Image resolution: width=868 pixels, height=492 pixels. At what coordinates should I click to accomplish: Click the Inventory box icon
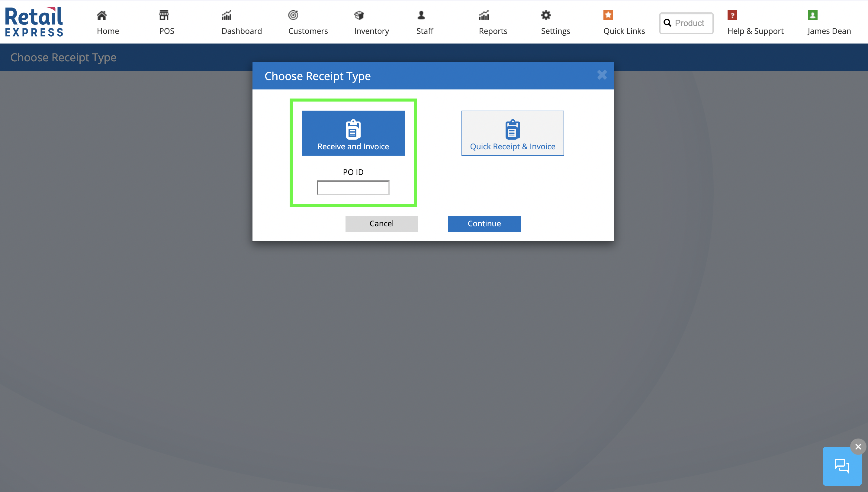tap(359, 15)
